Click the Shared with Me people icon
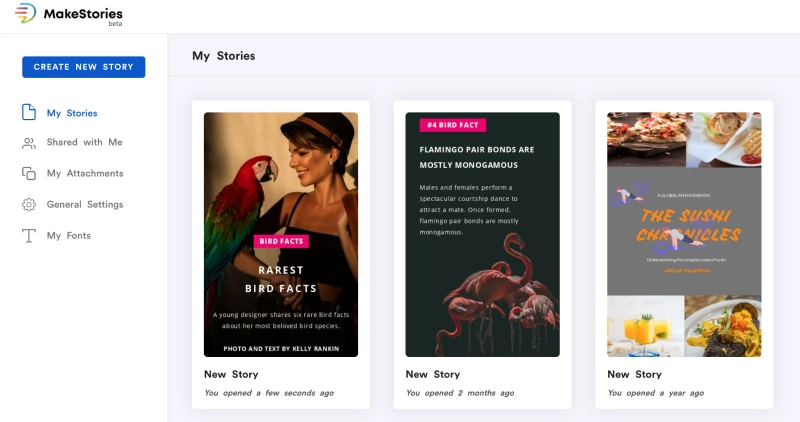The height and width of the screenshot is (422, 800). coord(29,143)
